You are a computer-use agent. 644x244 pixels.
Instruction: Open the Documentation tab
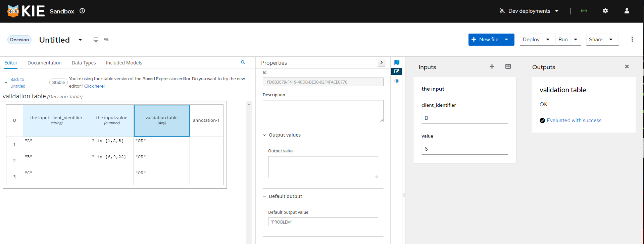point(45,63)
